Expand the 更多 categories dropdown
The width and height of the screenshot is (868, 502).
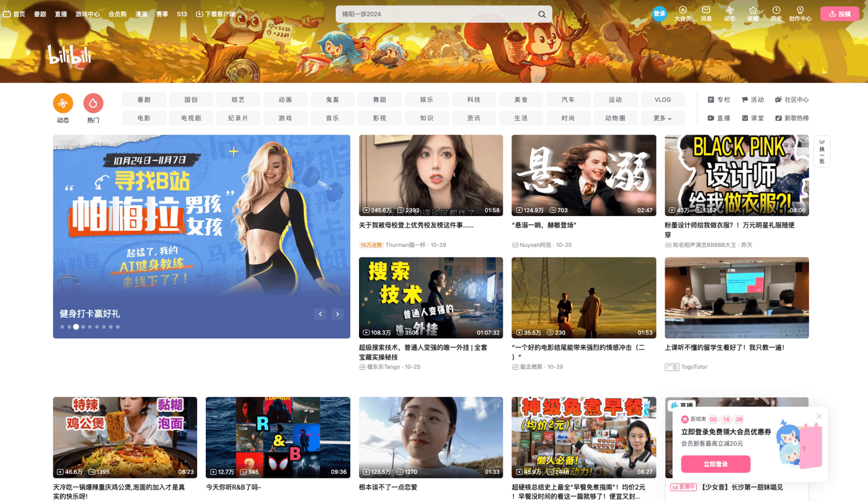[663, 117]
